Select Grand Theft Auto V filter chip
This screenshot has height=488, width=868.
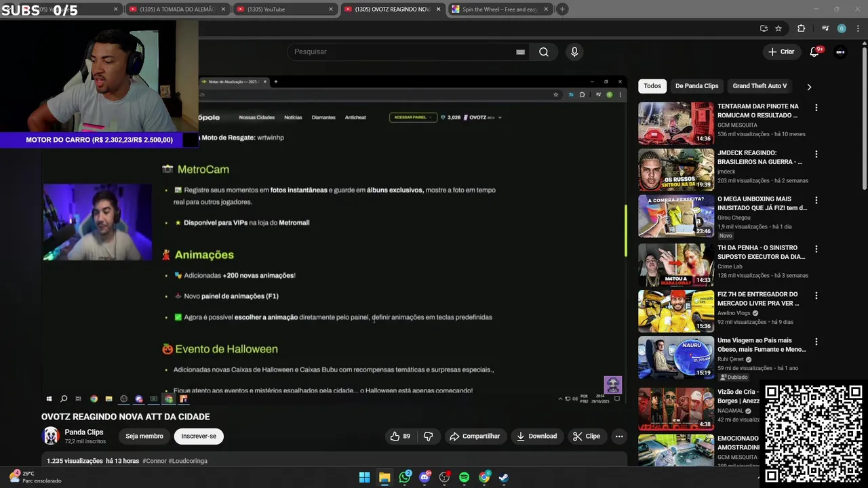[759, 86]
